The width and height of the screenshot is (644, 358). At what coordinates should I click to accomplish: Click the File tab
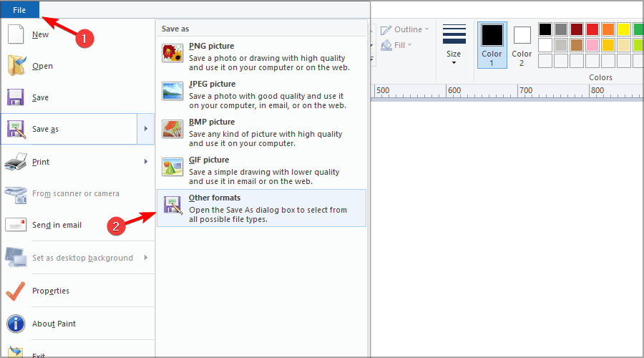[19, 9]
